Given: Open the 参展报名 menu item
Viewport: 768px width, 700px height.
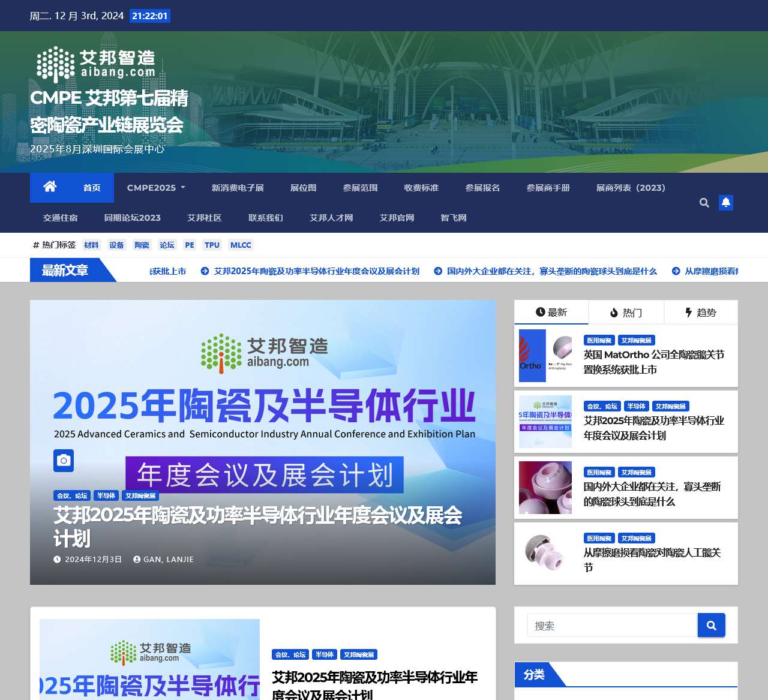Looking at the screenshot, I should click(x=482, y=188).
